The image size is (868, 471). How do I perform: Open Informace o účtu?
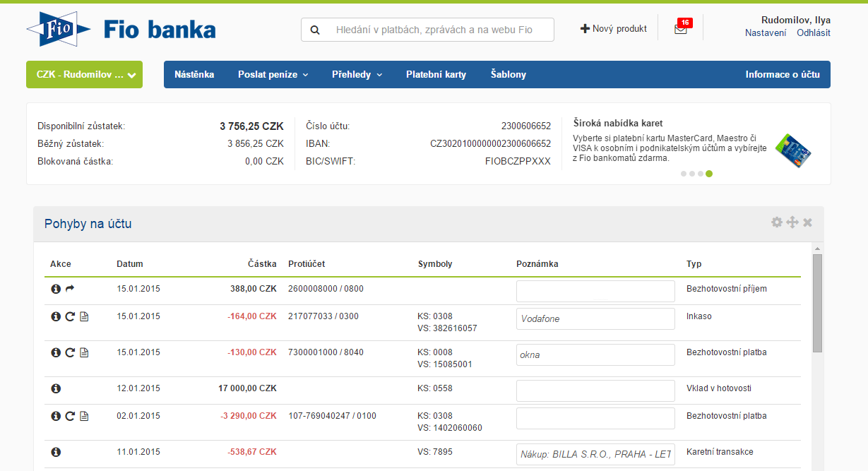click(x=783, y=74)
